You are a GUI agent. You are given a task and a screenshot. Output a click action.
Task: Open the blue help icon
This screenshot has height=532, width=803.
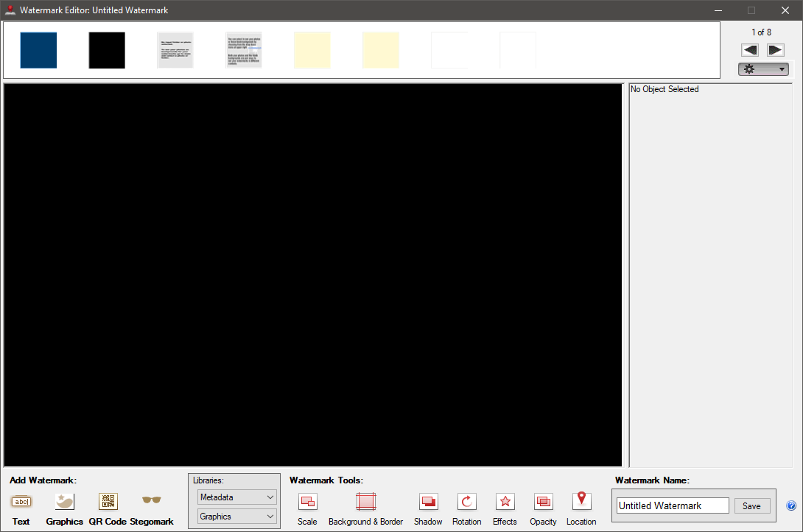[x=791, y=506]
